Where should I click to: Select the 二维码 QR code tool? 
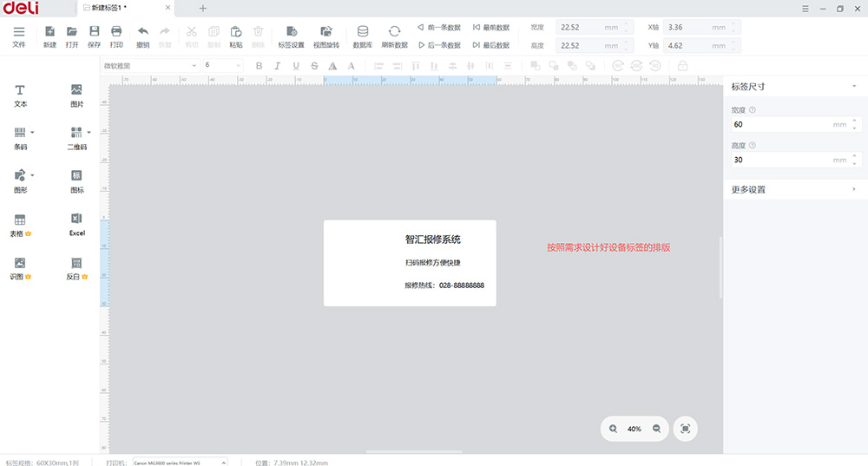(76, 138)
